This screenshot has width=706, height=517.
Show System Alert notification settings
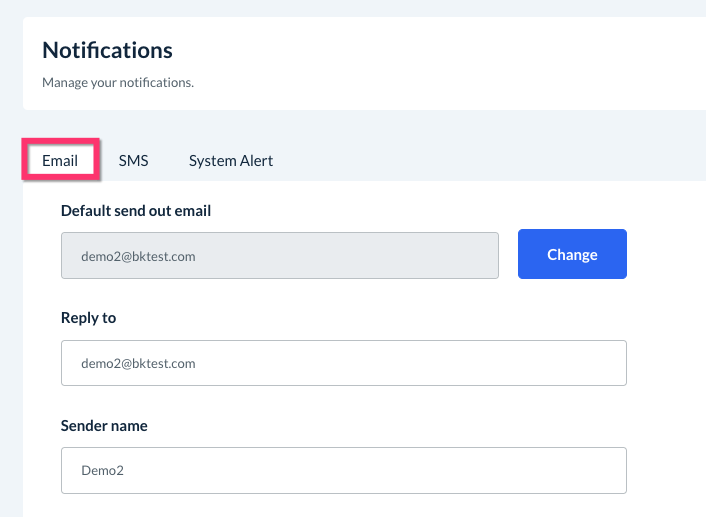231,160
